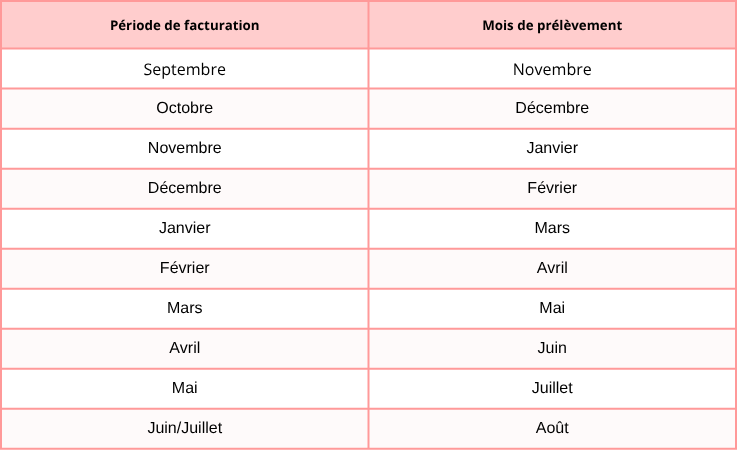
Task: Select Novembre in the prélèvement column
Action: pos(552,69)
